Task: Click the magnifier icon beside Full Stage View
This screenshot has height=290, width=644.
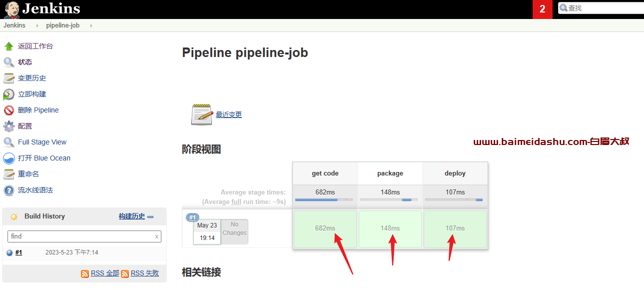Action: pyautogui.click(x=9, y=142)
